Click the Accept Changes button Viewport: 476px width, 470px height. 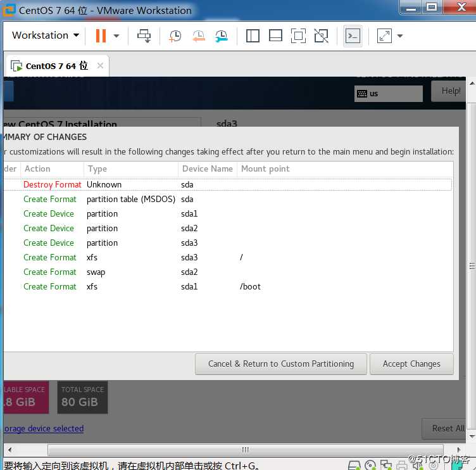click(x=411, y=364)
